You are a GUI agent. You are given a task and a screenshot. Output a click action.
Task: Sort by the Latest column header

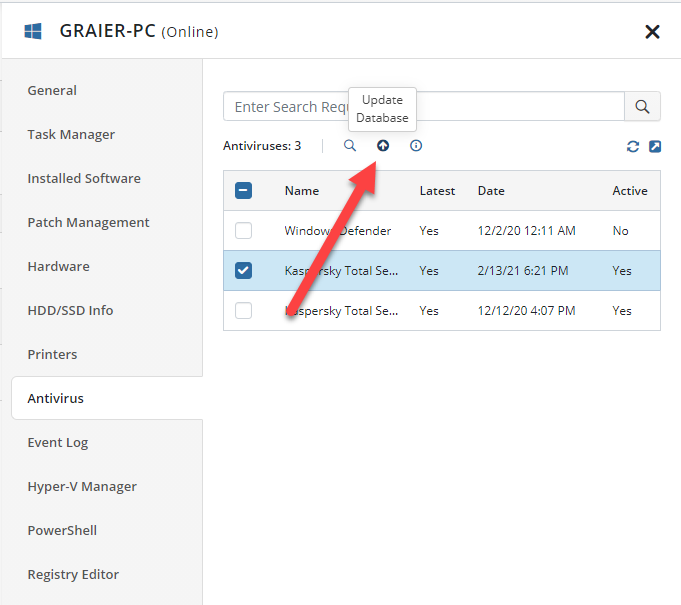437,191
